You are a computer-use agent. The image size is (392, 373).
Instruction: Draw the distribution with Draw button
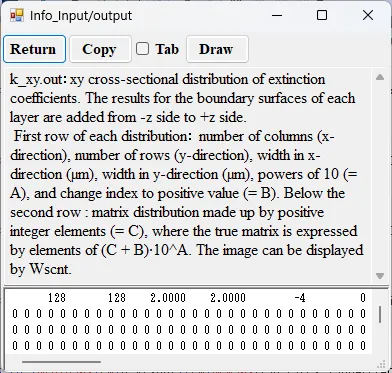[x=217, y=49]
